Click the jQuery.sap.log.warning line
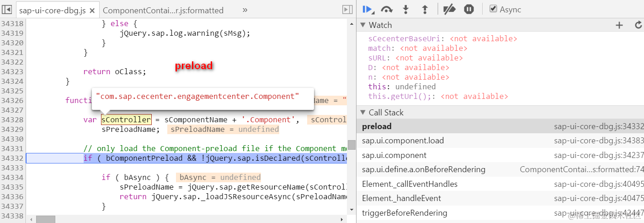Viewport: 644px width, 223px height. [x=185, y=33]
